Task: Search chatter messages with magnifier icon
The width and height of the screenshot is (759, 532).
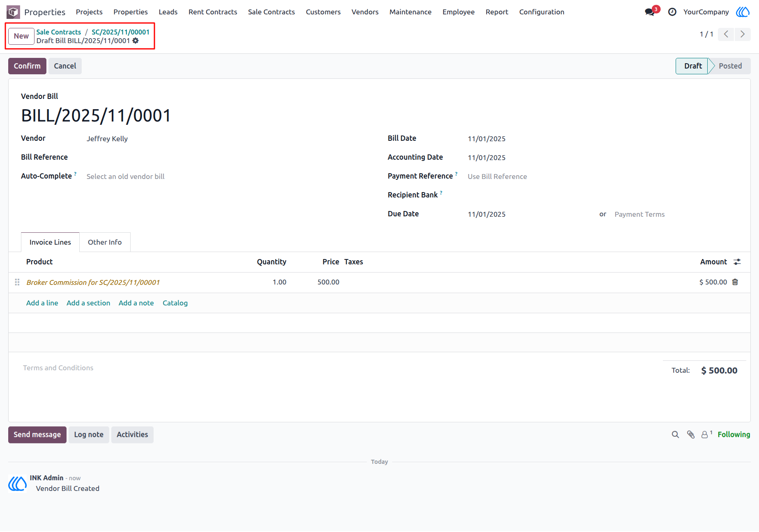Action: [675, 434]
